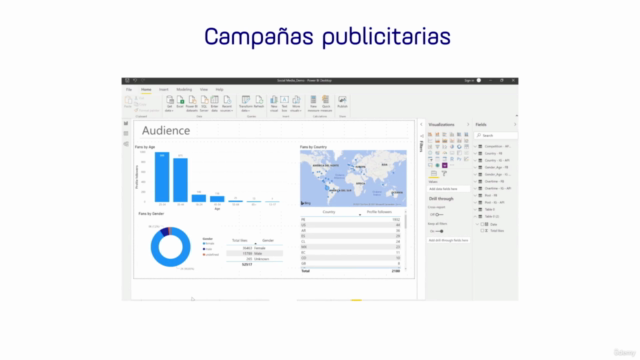
Task: Collapse the Table 0 (2) table
Action: click(475, 216)
